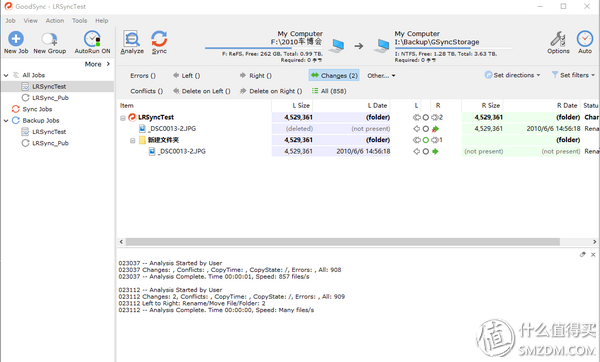Click the right-side computer icon
Viewport: 600px width, 362px height.
382,46
